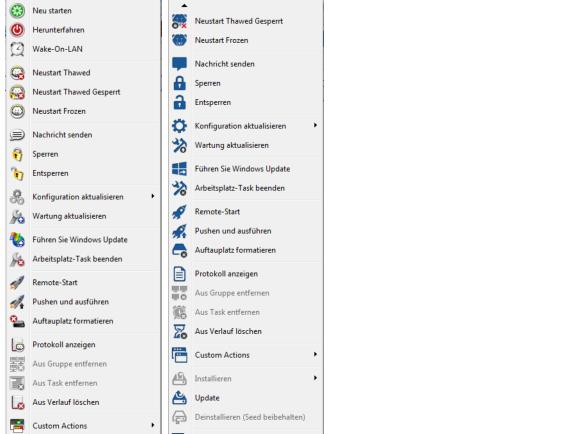Click the scroll-up arrow atop blue-icon menu

[185, 5]
